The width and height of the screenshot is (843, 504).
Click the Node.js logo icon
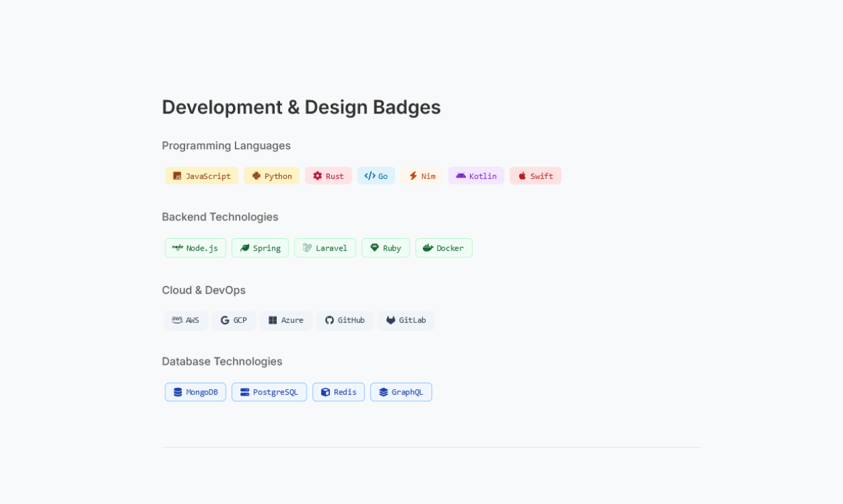(x=178, y=247)
